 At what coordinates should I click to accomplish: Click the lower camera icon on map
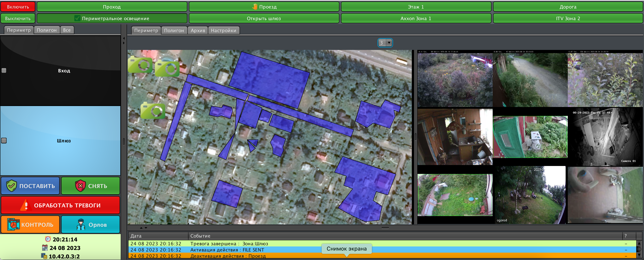153,111
